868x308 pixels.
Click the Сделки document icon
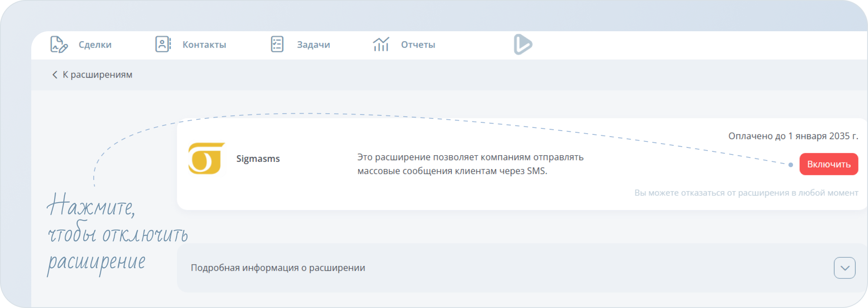59,45
